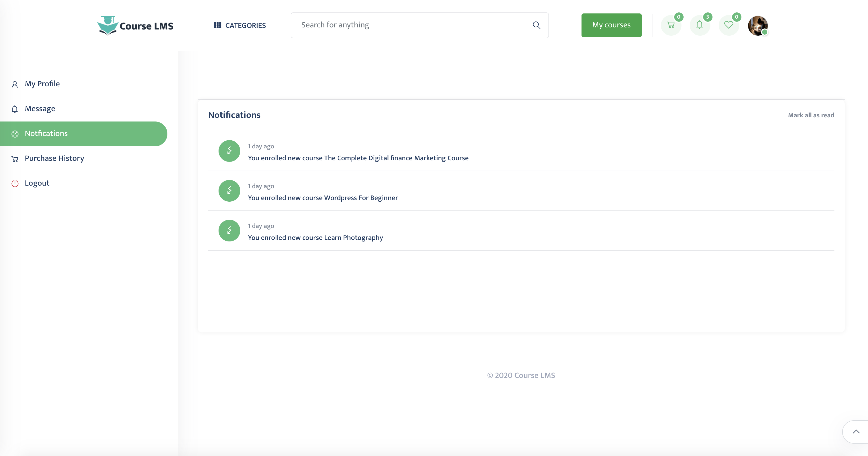The width and height of the screenshot is (868, 456).
Task: Click the Purchase History cart icon
Action: (15, 158)
